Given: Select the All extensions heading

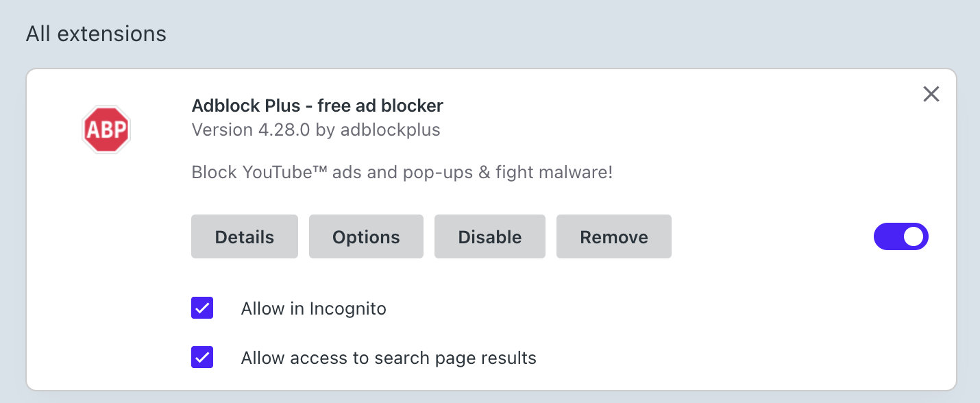Looking at the screenshot, I should click(x=96, y=33).
